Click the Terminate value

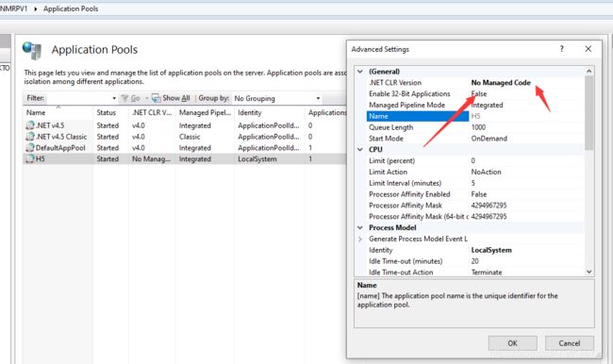[x=487, y=273]
